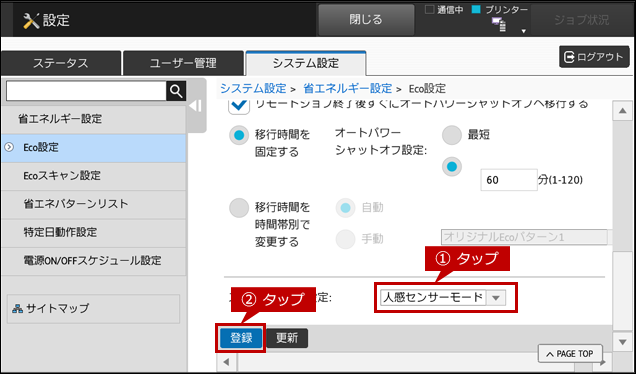Open 電源ON/OFFスケジュール設定 in sidebar
This screenshot has width=636, height=374.
[x=94, y=260]
